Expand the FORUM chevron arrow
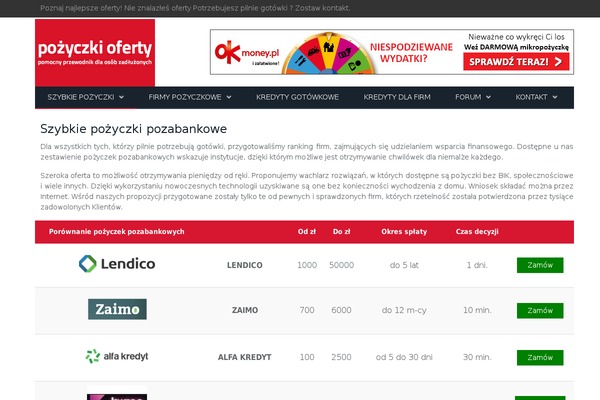The width and height of the screenshot is (600, 400). click(488, 97)
